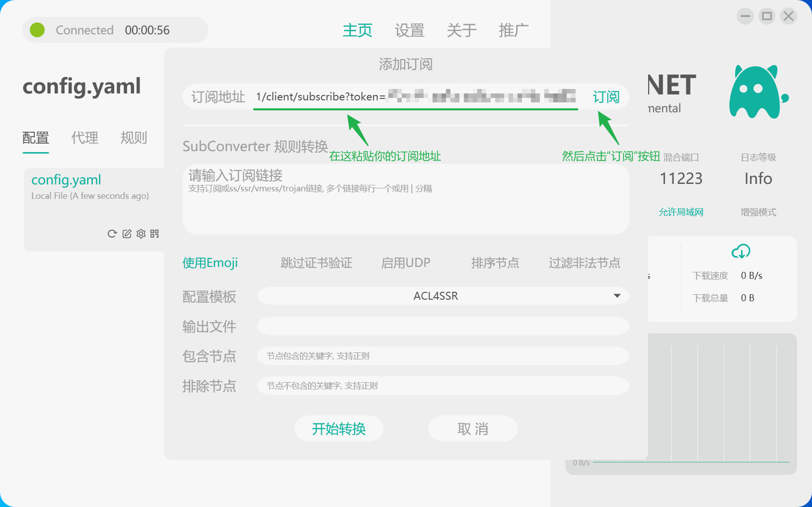Click the 包含节点 keyword input field

pos(443,356)
